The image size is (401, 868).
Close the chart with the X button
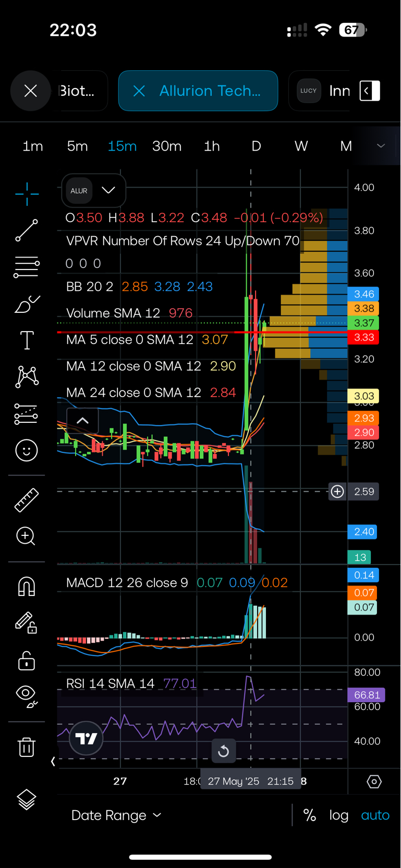[31, 91]
